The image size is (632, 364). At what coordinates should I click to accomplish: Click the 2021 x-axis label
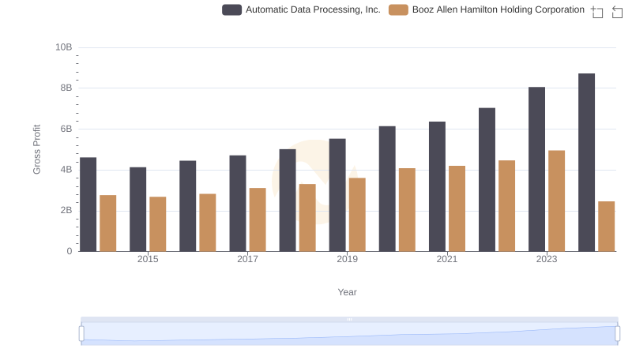pyautogui.click(x=447, y=259)
